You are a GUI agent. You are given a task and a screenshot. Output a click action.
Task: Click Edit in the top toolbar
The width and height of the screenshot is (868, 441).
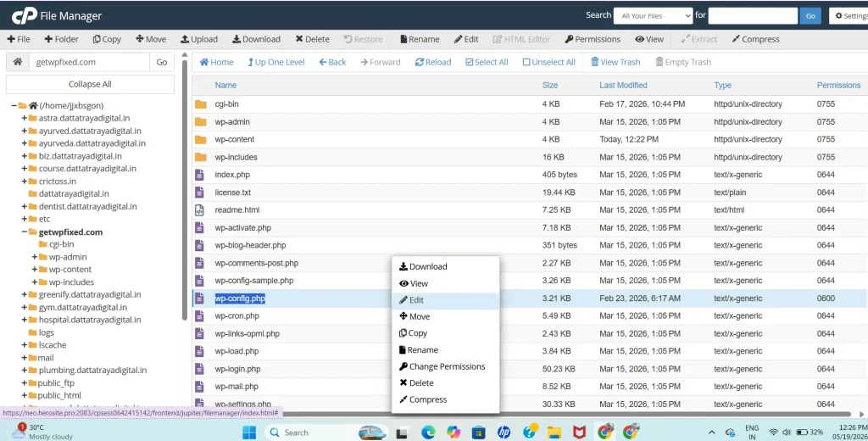tap(466, 39)
